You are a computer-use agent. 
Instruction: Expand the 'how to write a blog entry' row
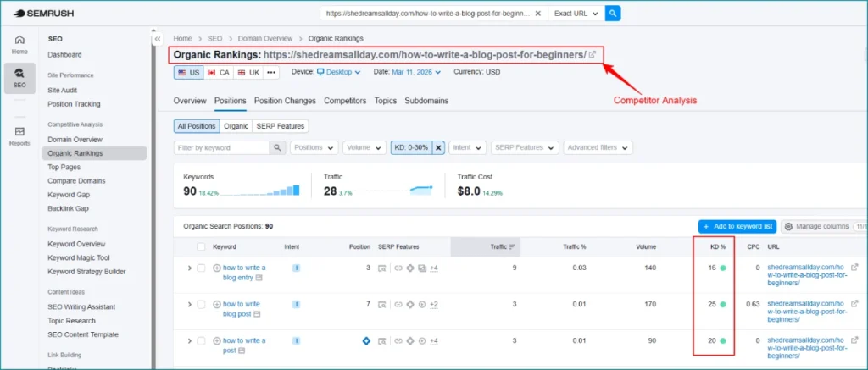tap(189, 268)
